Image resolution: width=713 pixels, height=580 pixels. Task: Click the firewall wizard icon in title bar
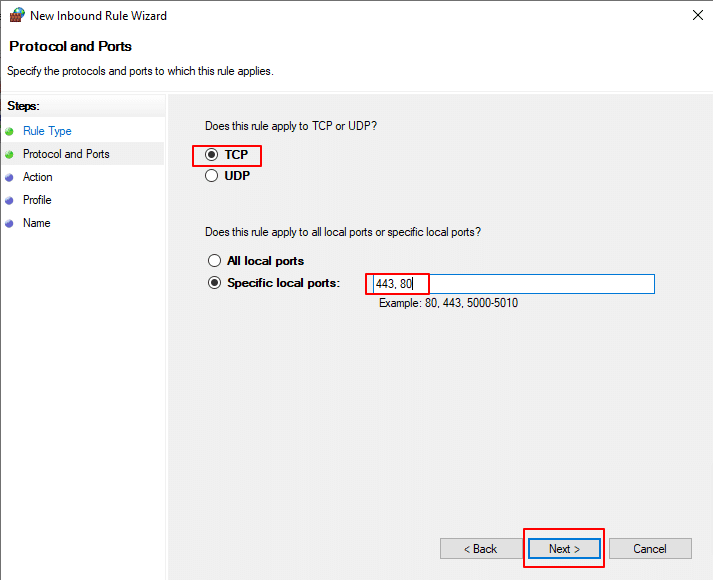(16, 16)
